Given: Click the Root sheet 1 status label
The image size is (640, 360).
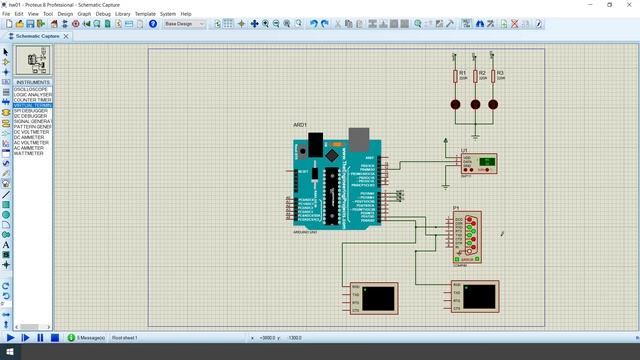Looking at the screenshot, I should [124, 338].
